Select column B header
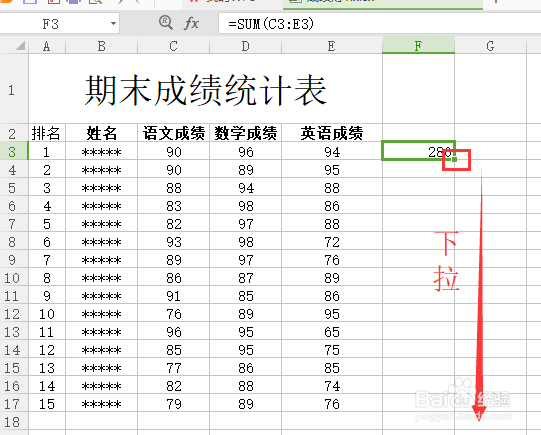This screenshot has width=541, height=435. [x=101, y=46]
